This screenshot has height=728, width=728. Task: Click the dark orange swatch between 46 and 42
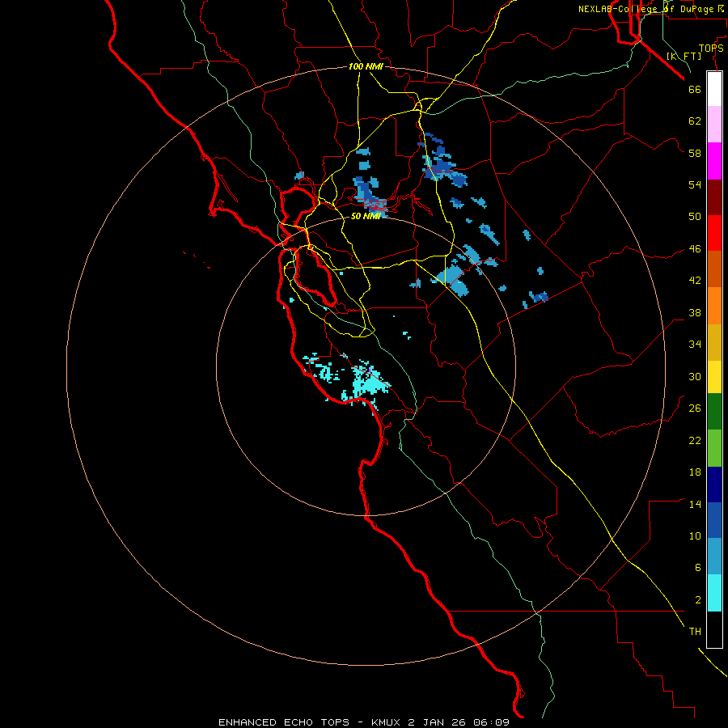(x=714, y=269)
